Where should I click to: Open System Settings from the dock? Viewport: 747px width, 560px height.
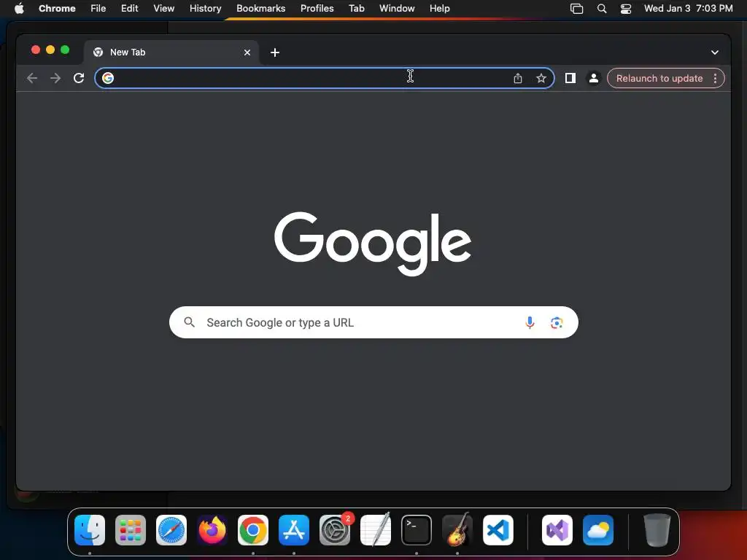point(335,530)
